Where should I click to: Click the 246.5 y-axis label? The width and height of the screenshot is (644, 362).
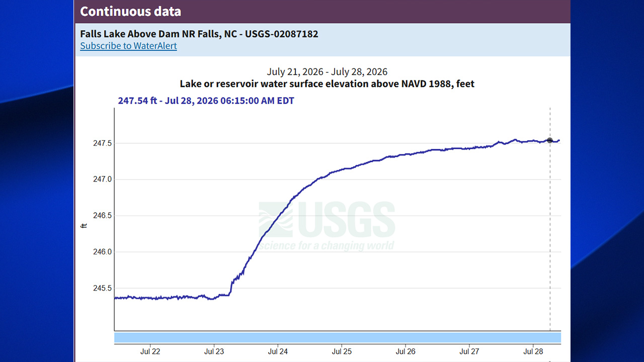point(103,216)
